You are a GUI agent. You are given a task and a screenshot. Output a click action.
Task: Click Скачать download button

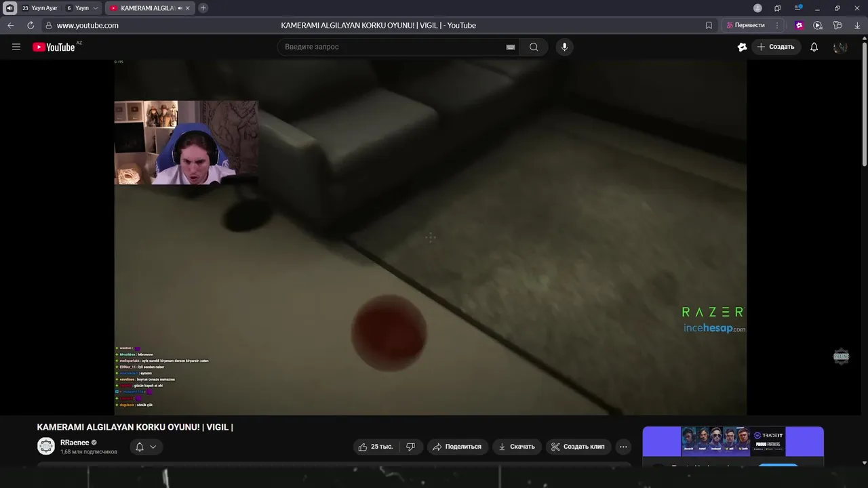517,447
